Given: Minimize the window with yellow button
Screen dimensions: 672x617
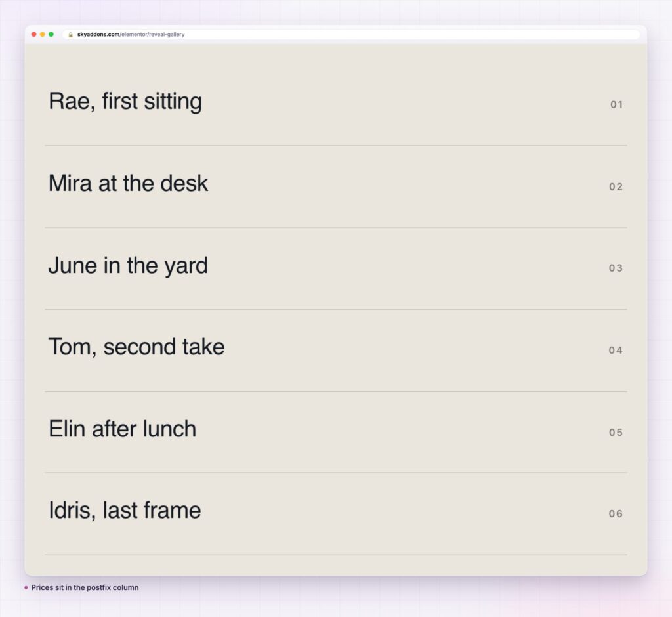Looking at the screenshot, I should (x=43, y=34).
